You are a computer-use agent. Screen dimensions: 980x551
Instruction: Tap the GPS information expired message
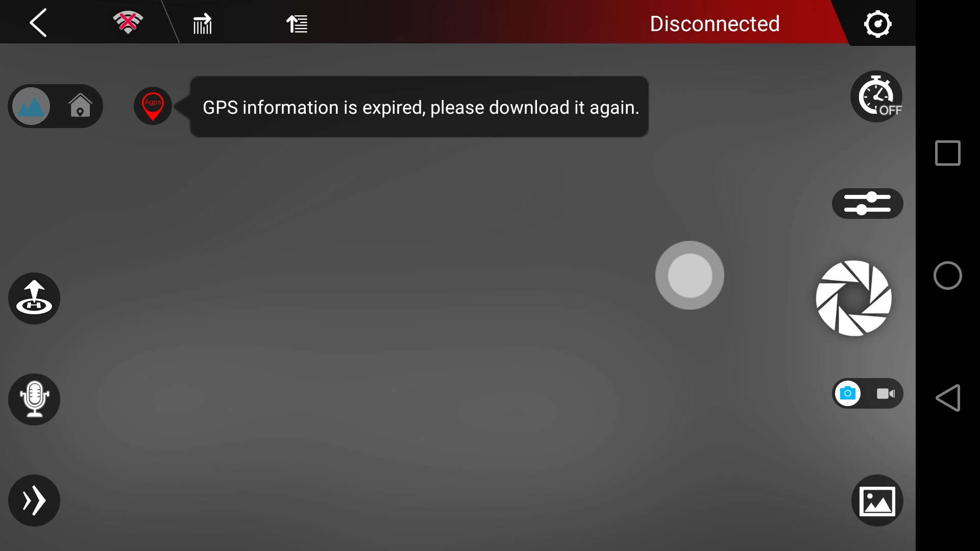point(421,107)
